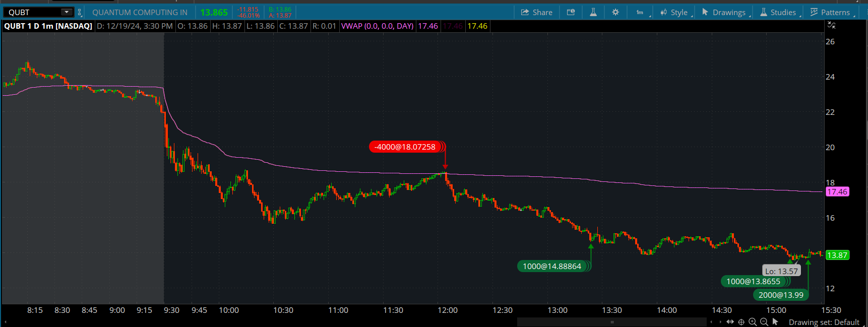
Task: Click the chart info/news icon next to Share
Action: pyautogui.click(x=571, y=12)
